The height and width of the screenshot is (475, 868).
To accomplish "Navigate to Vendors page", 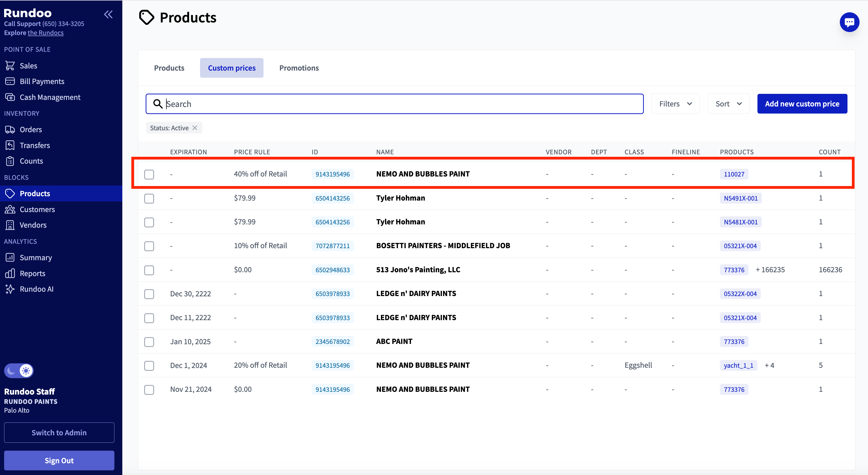I will pyautogui.click(x=33, y=225).
